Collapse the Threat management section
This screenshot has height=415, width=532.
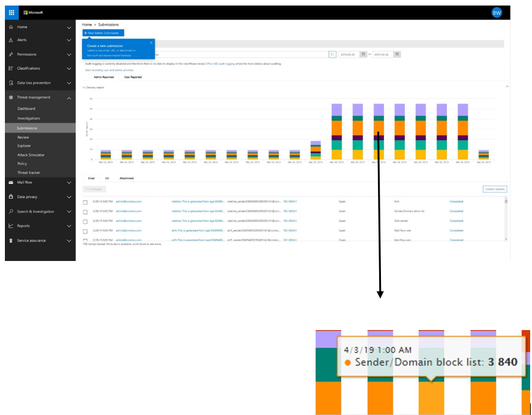[69, 98]
